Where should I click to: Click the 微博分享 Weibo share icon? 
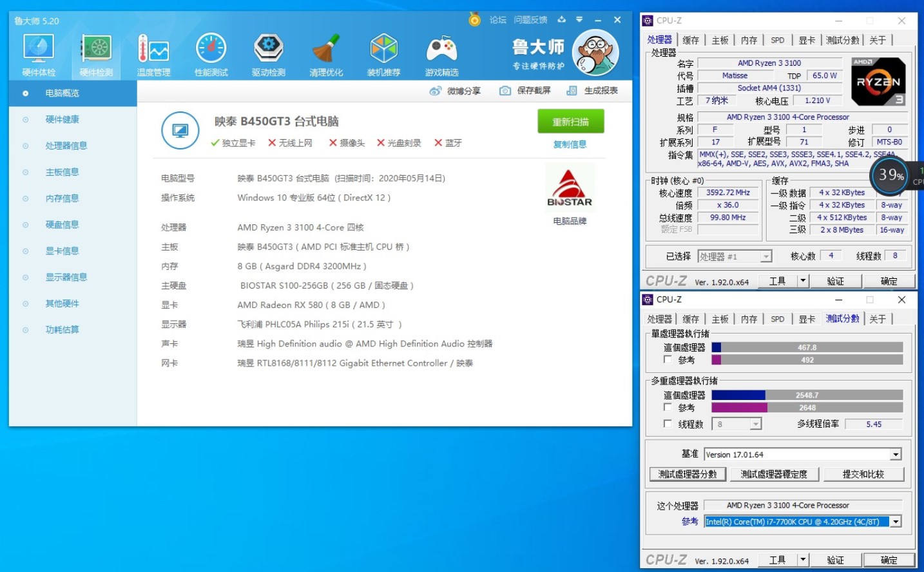[x=436, y=91]
